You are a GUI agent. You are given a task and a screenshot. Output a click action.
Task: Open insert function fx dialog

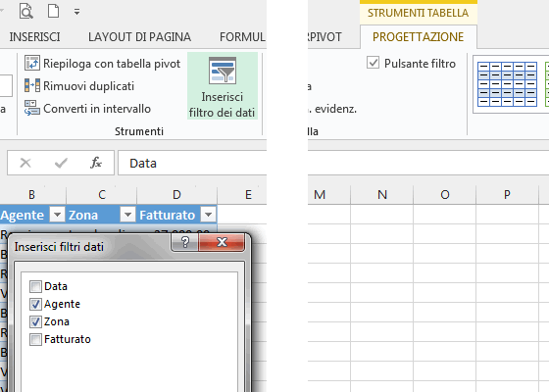[96, 163]
